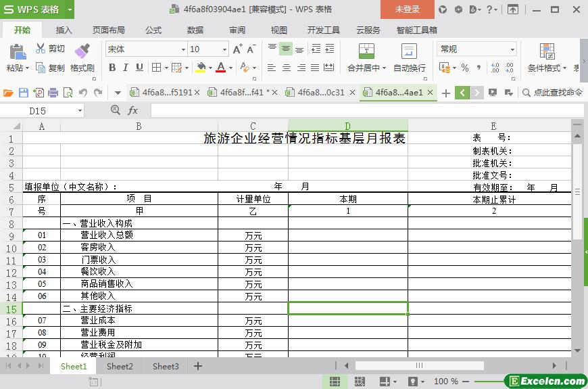The width and height of the screenshot is (588, 389).
Task: Switch to the Sheet2 worksheet tab
Action: pyautogui.click(x=120, y=366)
